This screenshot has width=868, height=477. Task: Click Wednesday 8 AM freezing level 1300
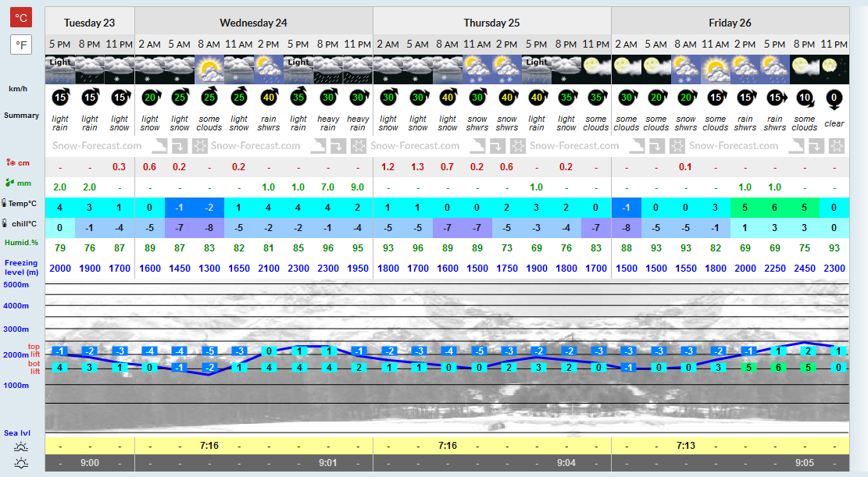[x=209, y=269]
